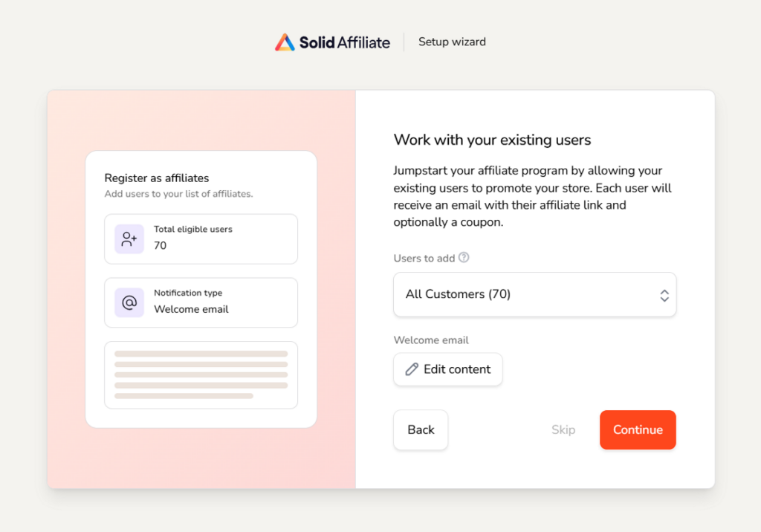Click the Skip link
Viewport: 761px width, 532px height.
[x=563, y=429]
